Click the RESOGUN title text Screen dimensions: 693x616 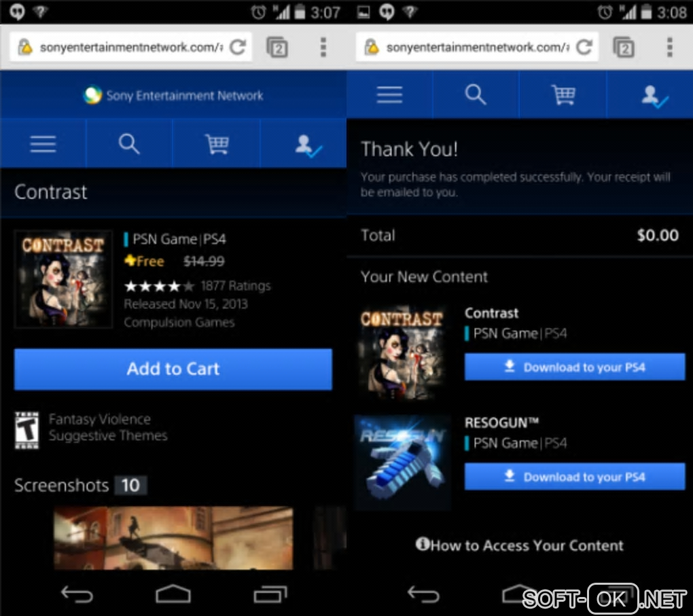pos(501,423)
